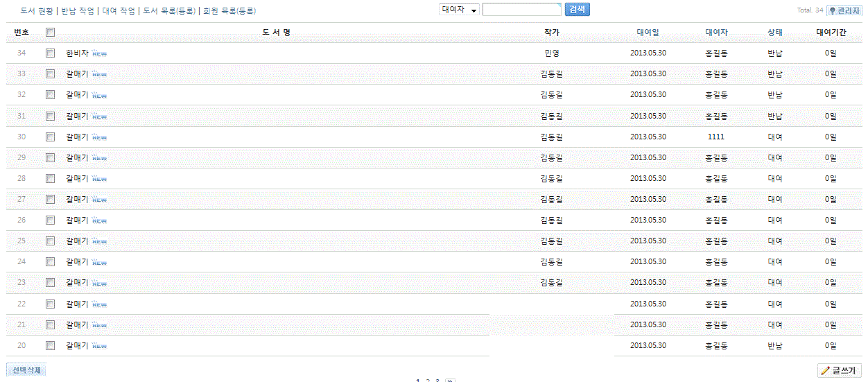The width and height of the screenshot is (868, 382).
Task: Click the 대여기간 column header
Action: click(x=831, y=33)
